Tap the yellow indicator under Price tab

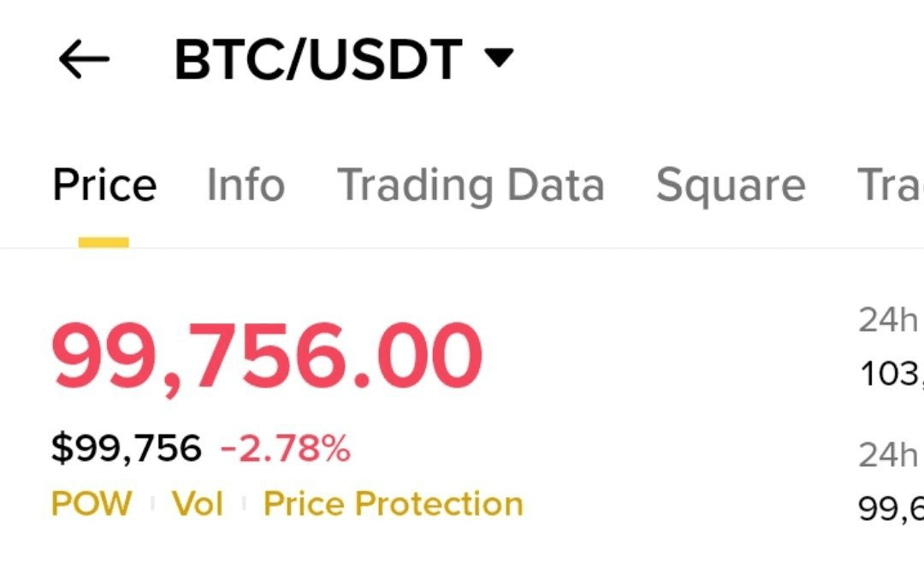[104, 242]
